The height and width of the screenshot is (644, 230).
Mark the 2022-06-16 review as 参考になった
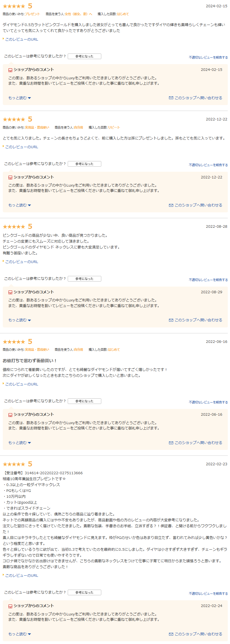point(85,401)
